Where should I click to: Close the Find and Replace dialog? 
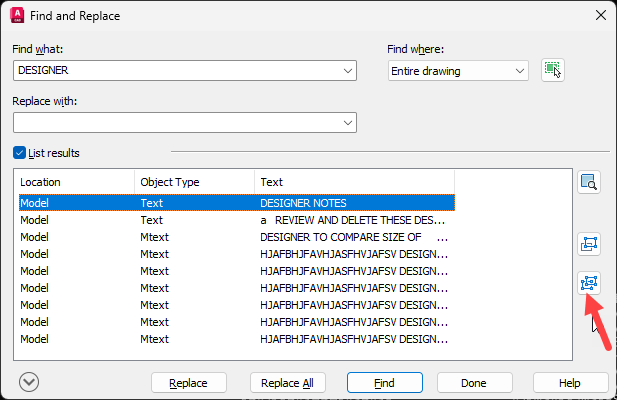(x=600, y=15)
